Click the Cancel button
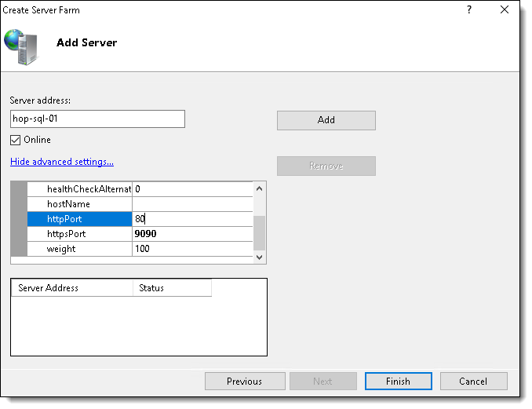This screenshot has width=532, height=409. 474,382
